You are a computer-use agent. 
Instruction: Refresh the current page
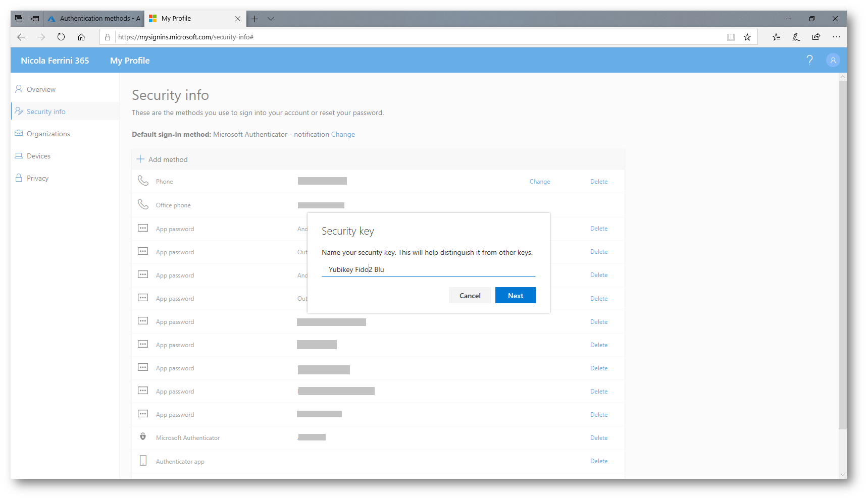pos(61,37)
